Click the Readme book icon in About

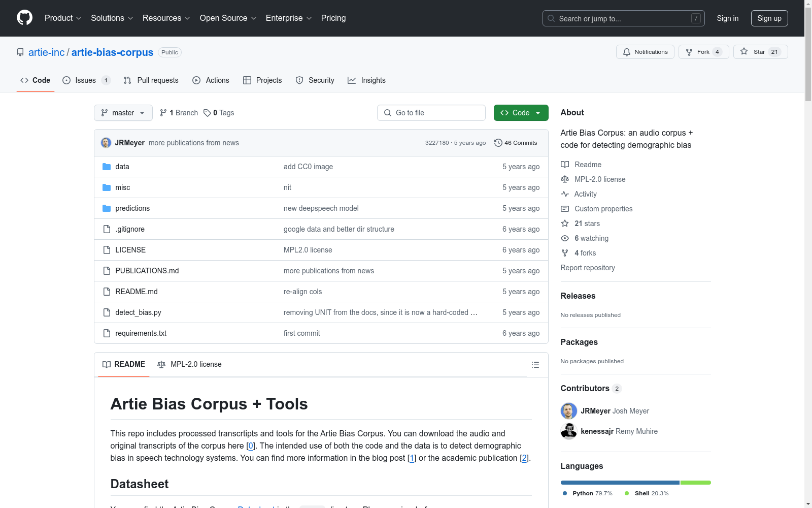coord(565,165)
